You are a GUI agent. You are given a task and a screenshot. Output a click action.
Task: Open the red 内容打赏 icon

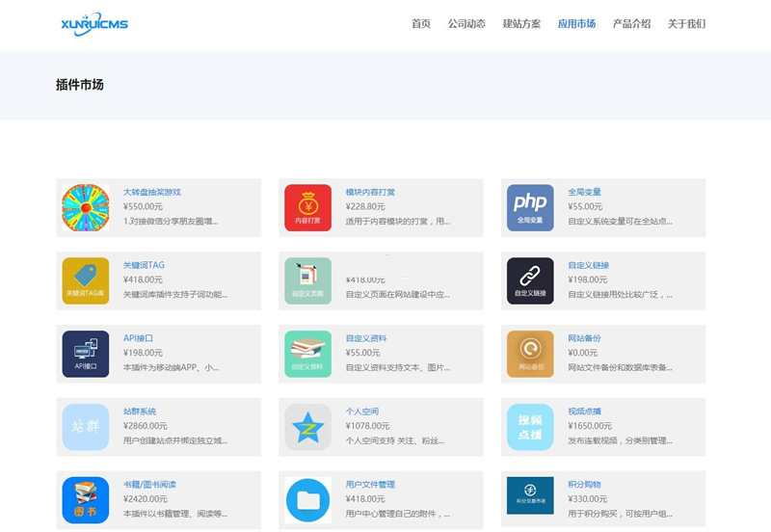(307, 207)
